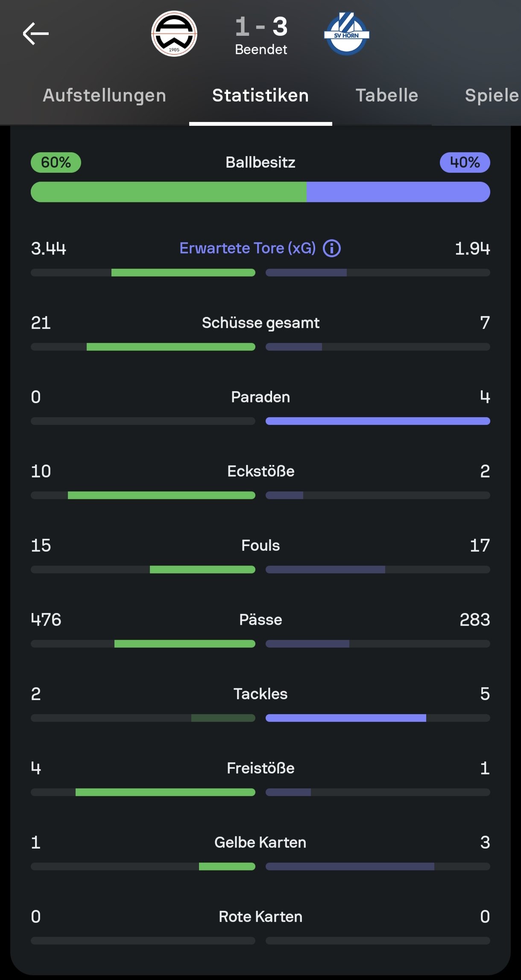Screen dimensions: 521x980
Task: Open the Tabelle tab
Action: pos(387,96)
